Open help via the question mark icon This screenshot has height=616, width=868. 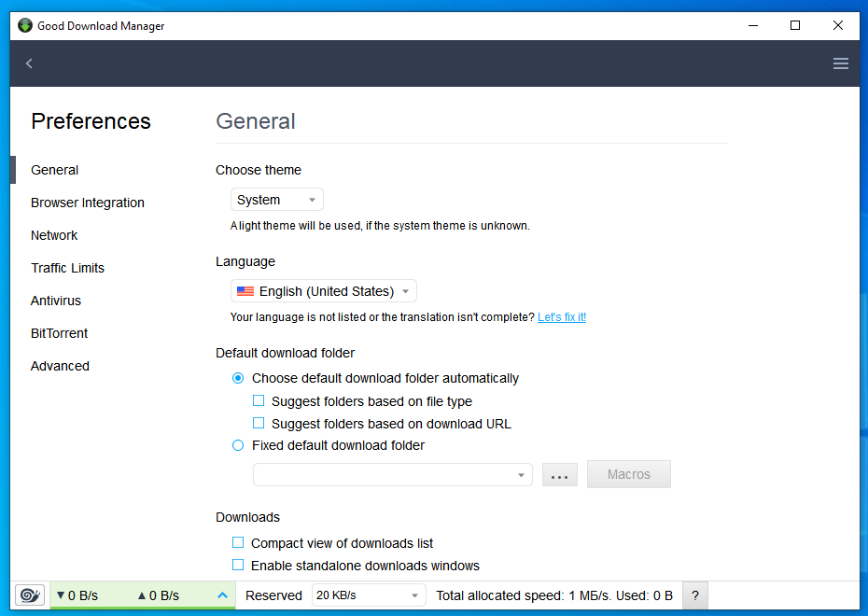[x=694, y=595]
